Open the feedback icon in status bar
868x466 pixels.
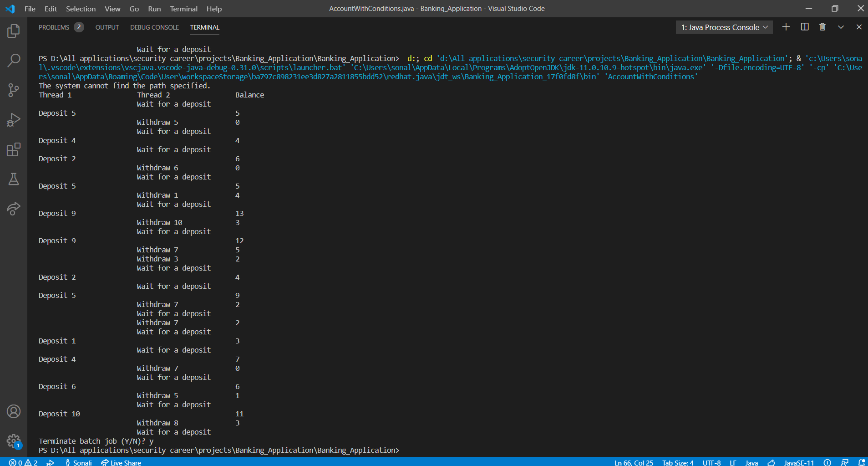(x=844, y=462)
